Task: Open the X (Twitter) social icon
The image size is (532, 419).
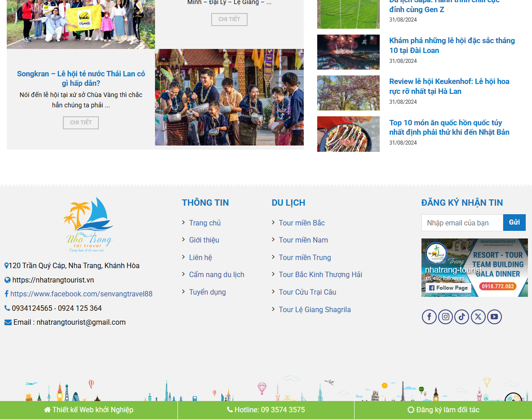Action: tap(478, 317)
